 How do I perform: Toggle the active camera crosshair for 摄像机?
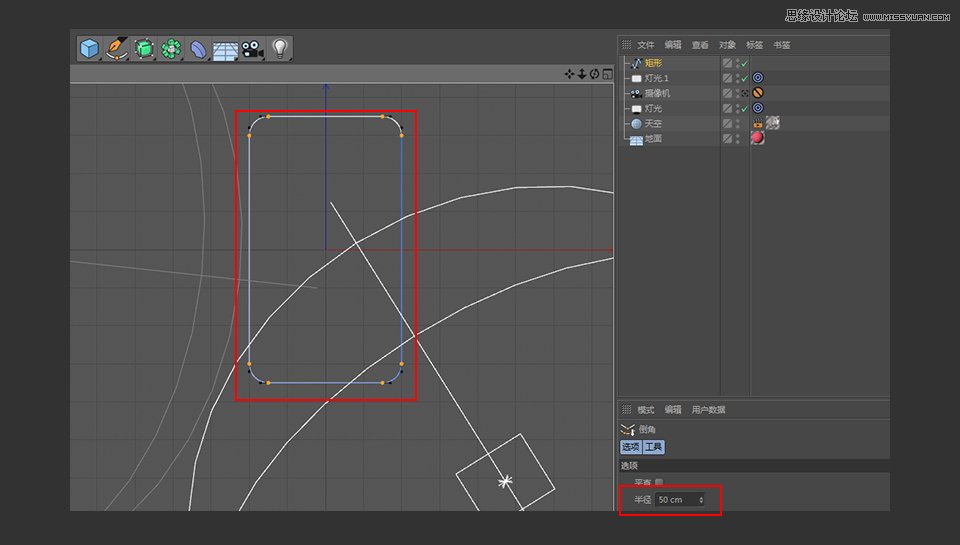coord(744,94)
